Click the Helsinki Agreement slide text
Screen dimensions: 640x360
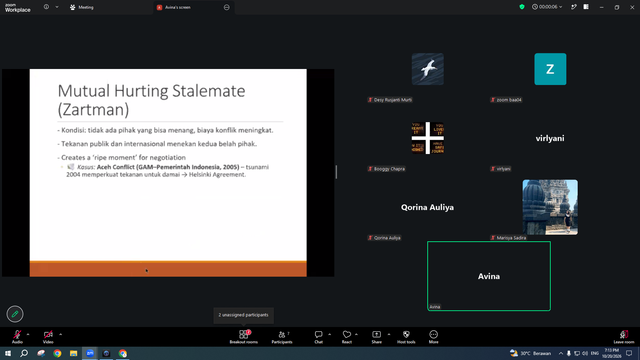(x=217, y=174)
